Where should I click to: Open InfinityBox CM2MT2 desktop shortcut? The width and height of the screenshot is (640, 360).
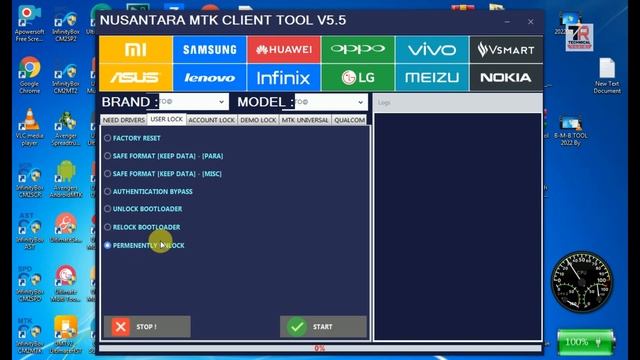pyautogui.click(x=66, y=79)
